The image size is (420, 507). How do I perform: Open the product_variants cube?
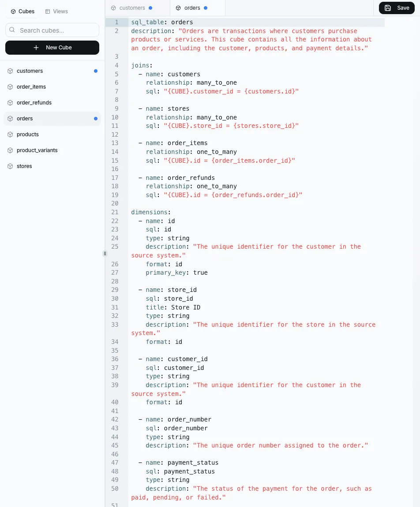pos(37,150)
